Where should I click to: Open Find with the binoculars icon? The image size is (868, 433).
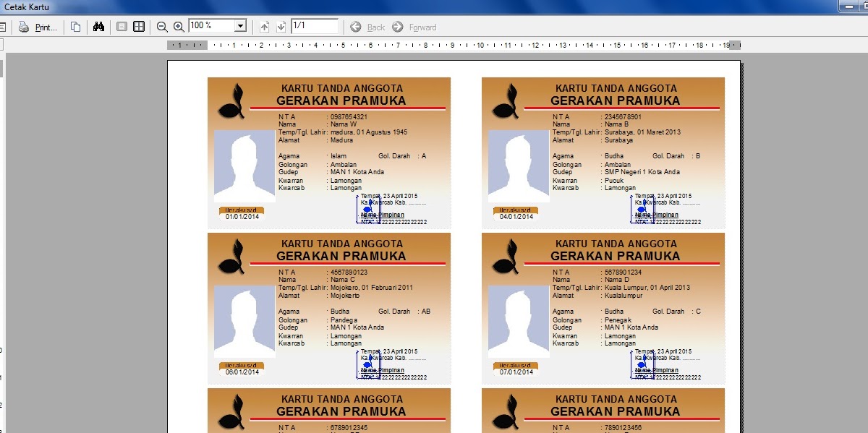point(99,27)
